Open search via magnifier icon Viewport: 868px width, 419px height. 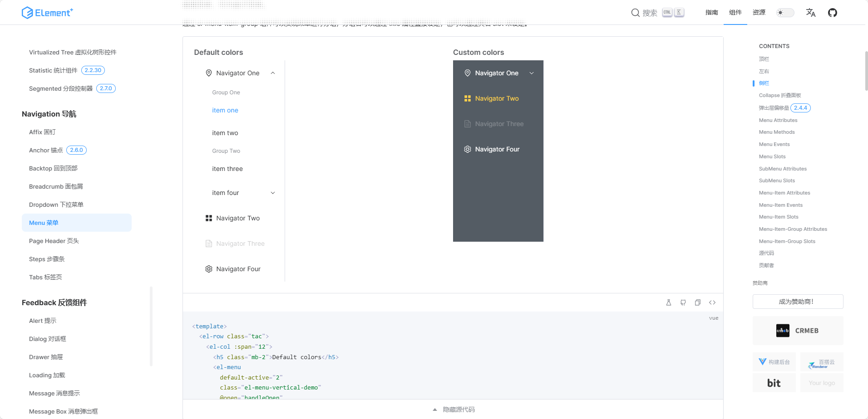[x=636, y=13]
